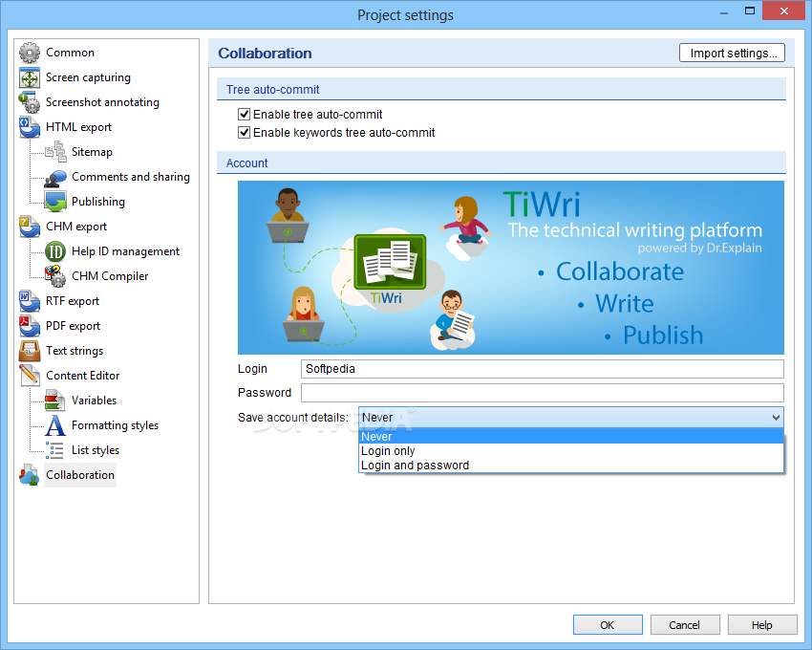The height and width of the screenshot is (650, 812).
Task: Open Comments and sharing settings
Action: point(131,177)
